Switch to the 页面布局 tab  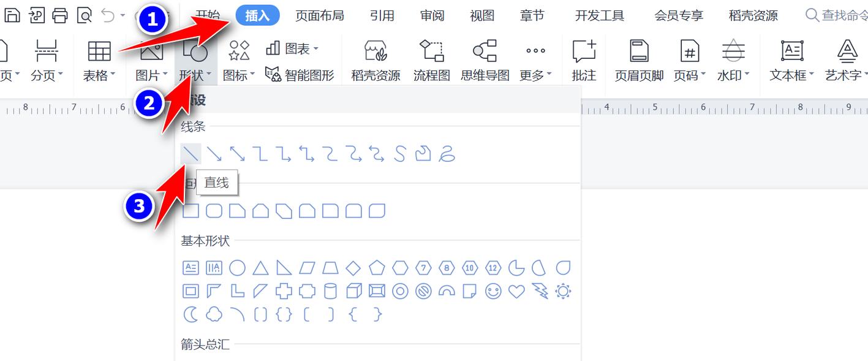point(320,15)
